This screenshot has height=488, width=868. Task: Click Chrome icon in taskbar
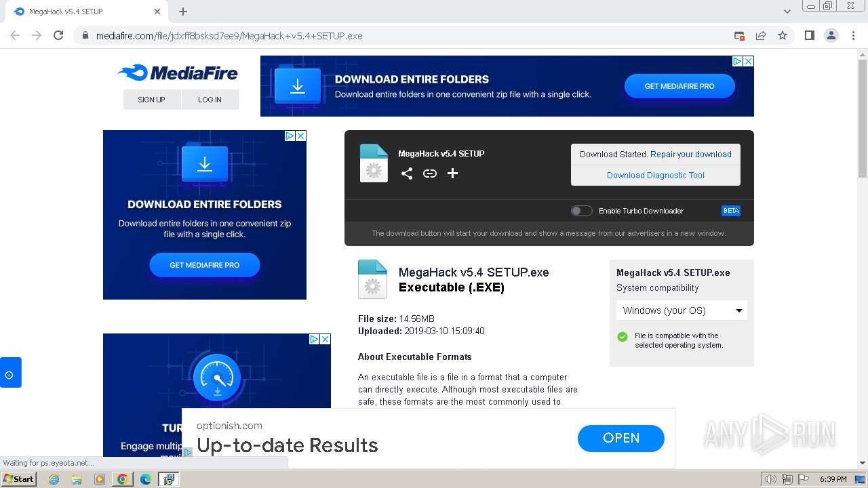[x=123, y=479]
